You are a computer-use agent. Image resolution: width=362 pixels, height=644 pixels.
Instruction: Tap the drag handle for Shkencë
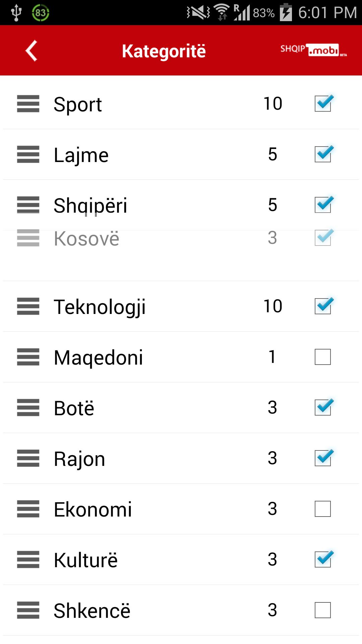pos(28,610)
